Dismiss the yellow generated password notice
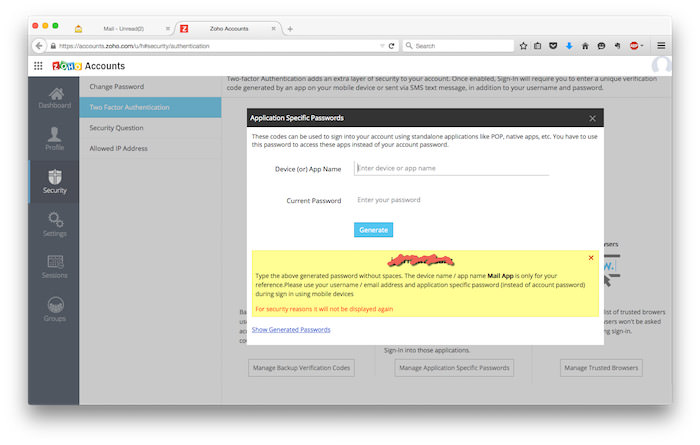The width and height of the screenshot is (700, 445). [x=591, y=258]
